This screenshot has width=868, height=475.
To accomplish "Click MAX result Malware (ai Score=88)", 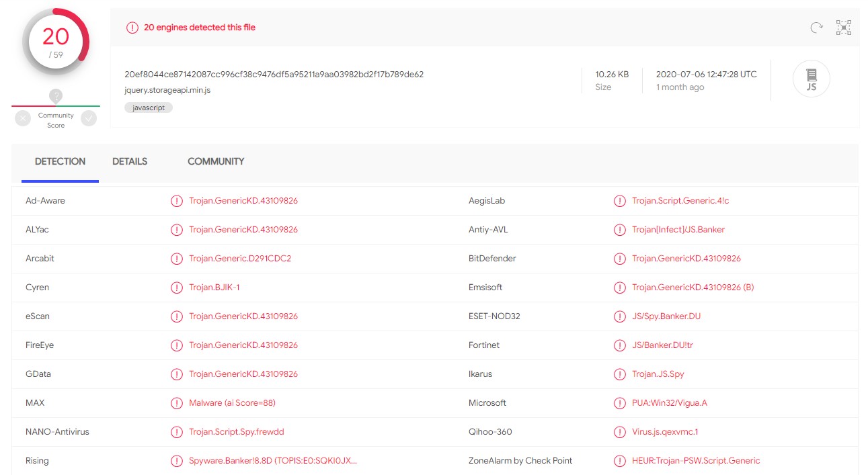I will point(232,403).
